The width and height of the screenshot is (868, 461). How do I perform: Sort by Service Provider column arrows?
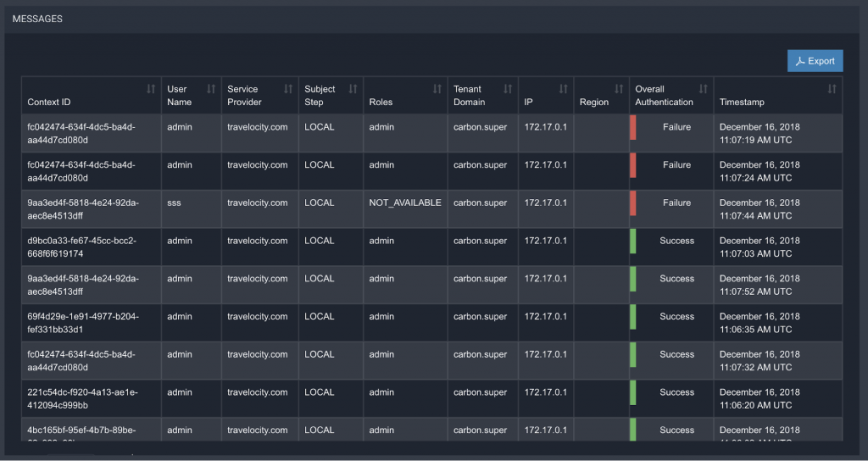coord(288,89)
